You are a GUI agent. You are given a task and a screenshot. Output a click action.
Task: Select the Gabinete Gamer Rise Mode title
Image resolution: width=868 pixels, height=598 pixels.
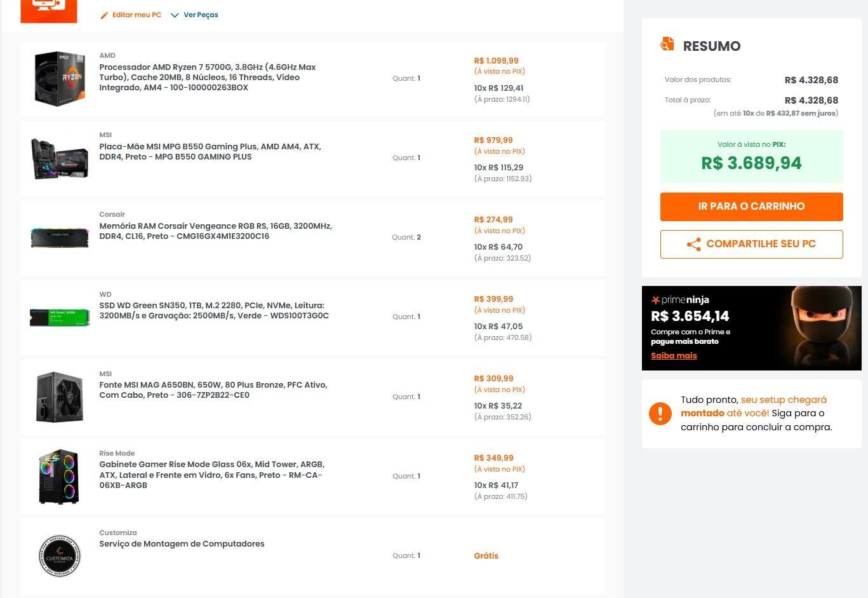click(212, 475)
